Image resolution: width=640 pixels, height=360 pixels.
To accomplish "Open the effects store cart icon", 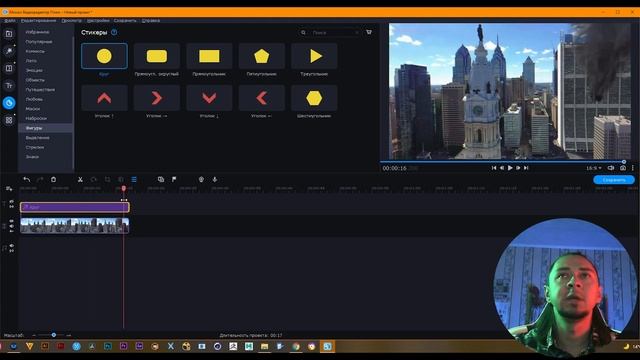I will pos(369,32).
